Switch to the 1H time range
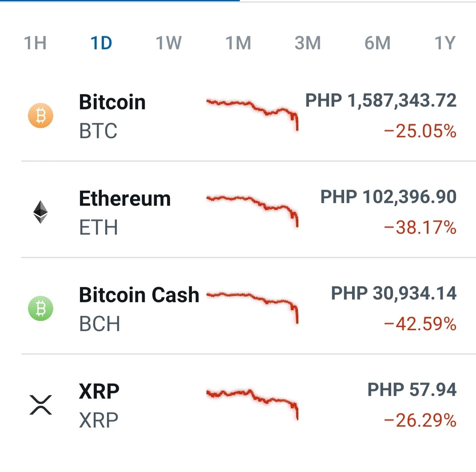 tap(35, 43)
